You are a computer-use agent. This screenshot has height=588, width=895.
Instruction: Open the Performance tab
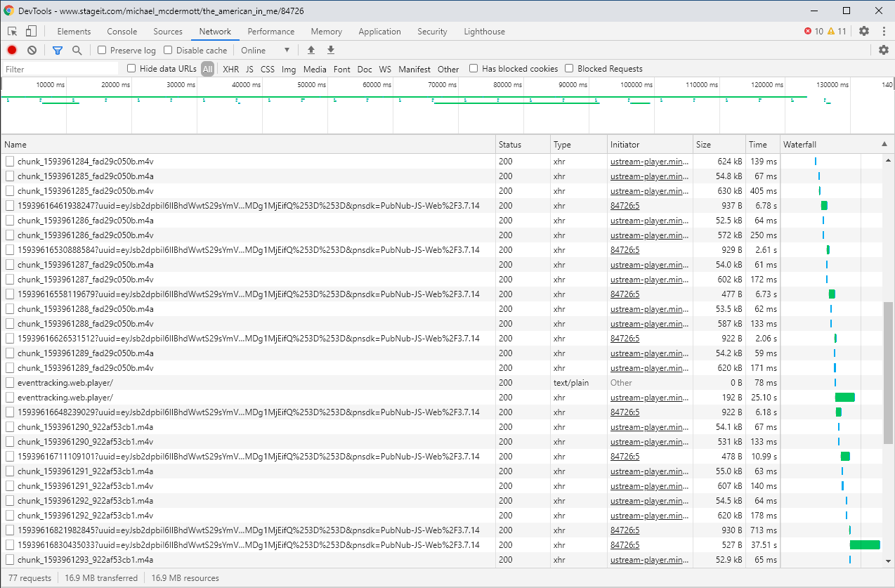pyautogui.click(x=271, y=32)
